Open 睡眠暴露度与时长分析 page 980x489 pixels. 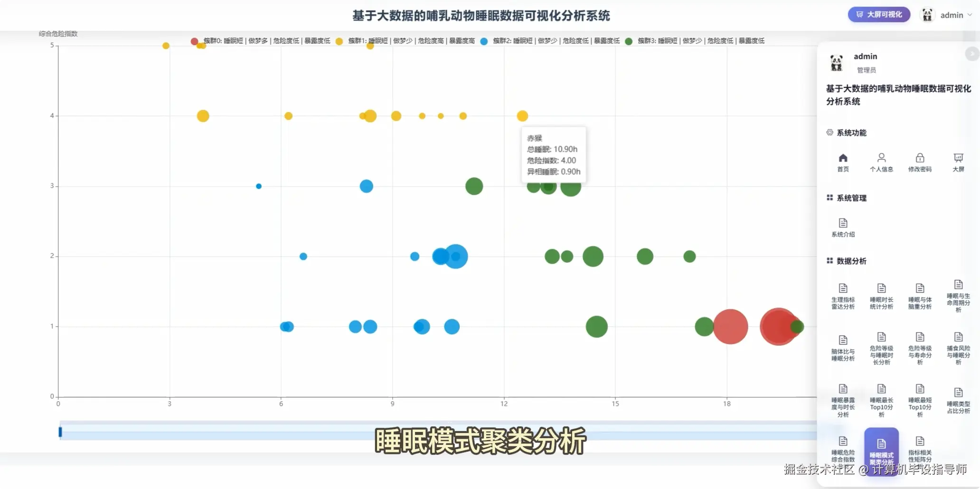coord(843,401)
